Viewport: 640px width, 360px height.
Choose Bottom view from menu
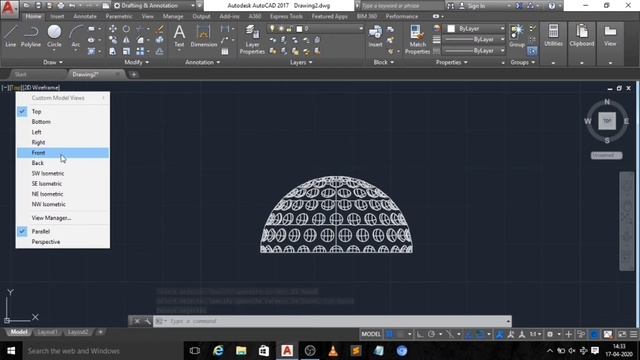point(63,122)
